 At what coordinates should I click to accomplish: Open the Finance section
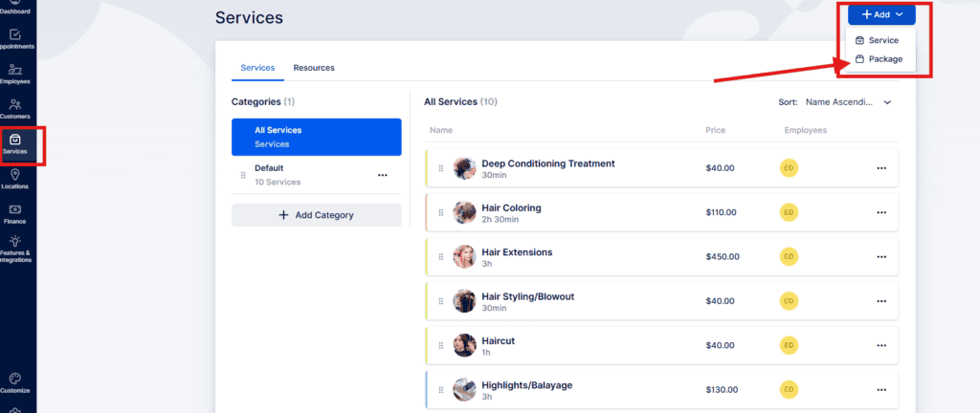tap(16, 214)
